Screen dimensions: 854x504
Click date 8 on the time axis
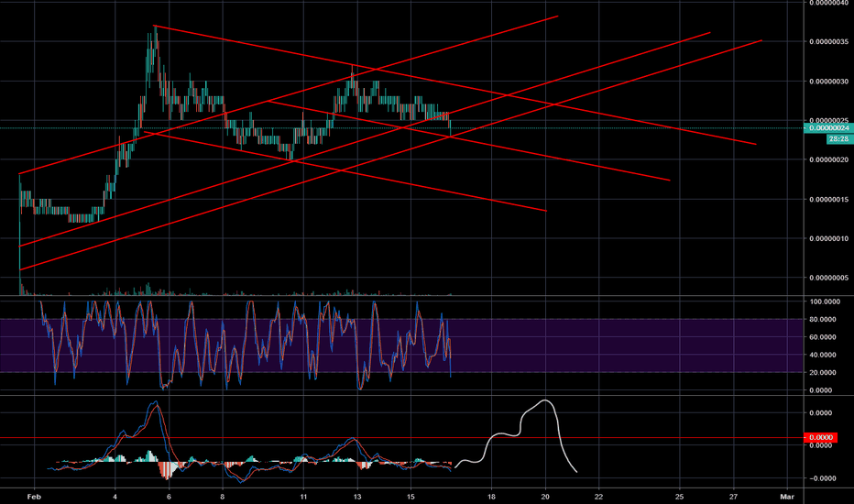(x=223, y=497)
